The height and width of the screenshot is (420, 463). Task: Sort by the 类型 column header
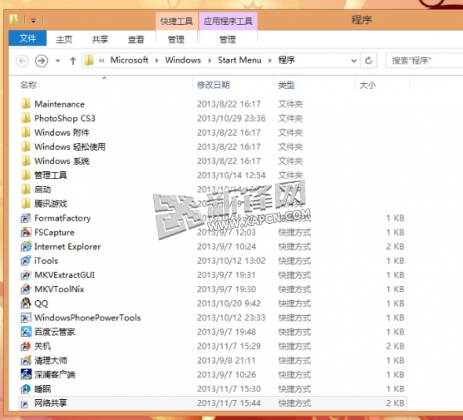(286, 85)
